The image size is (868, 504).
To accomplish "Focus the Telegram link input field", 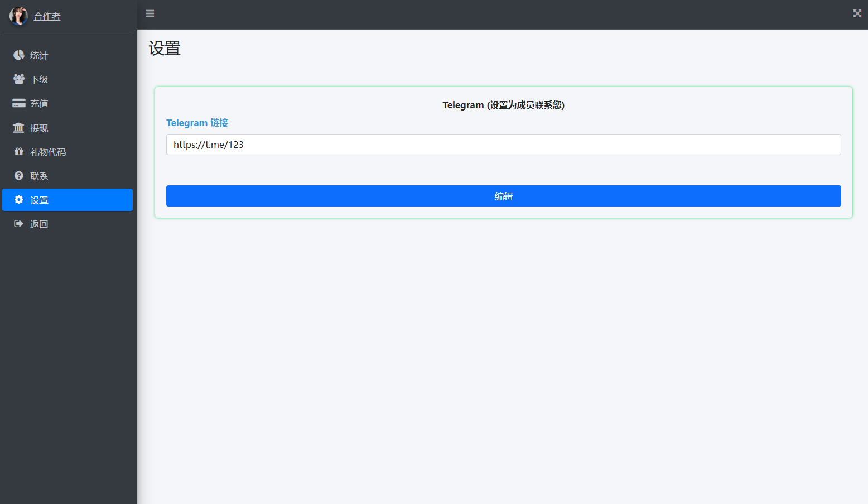I will point(503,145).
